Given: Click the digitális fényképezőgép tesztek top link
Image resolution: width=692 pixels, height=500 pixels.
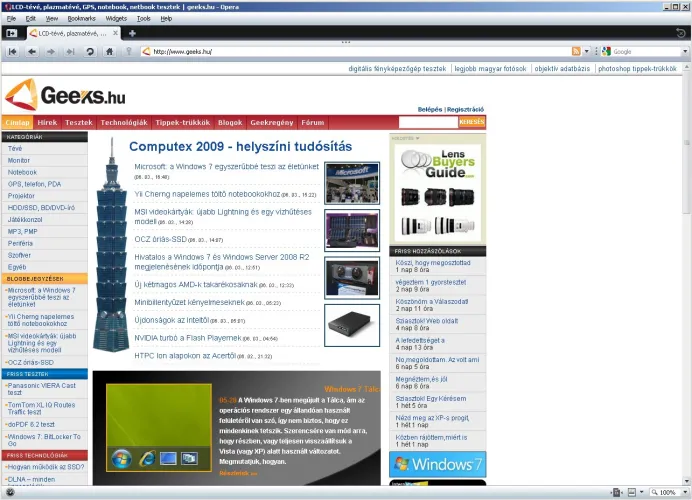Looking at the screenshot, I should (x=397, y=69).
